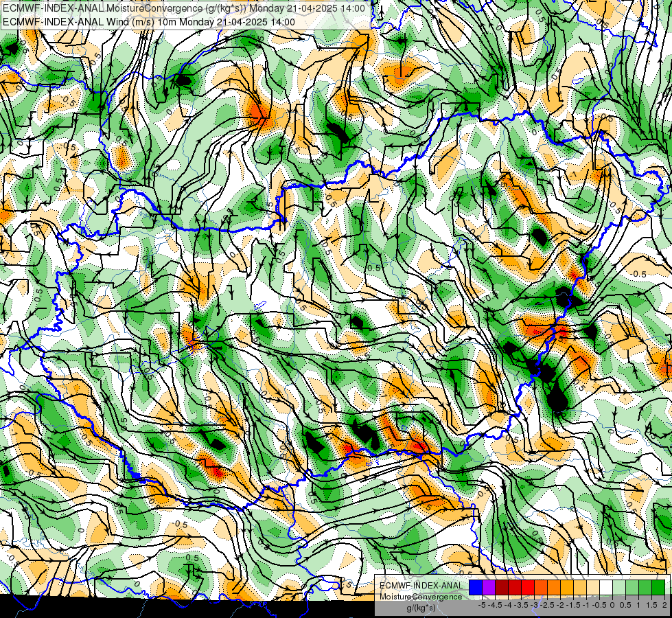Select the white legend swatch near 0
672x618 pixels.
point(606,588)
